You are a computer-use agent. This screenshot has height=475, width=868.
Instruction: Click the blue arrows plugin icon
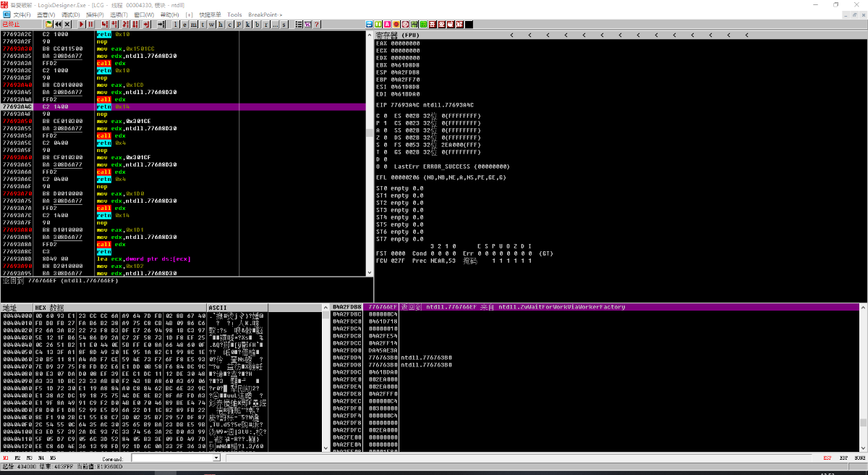pyautogui.click(x=369, y=24)
